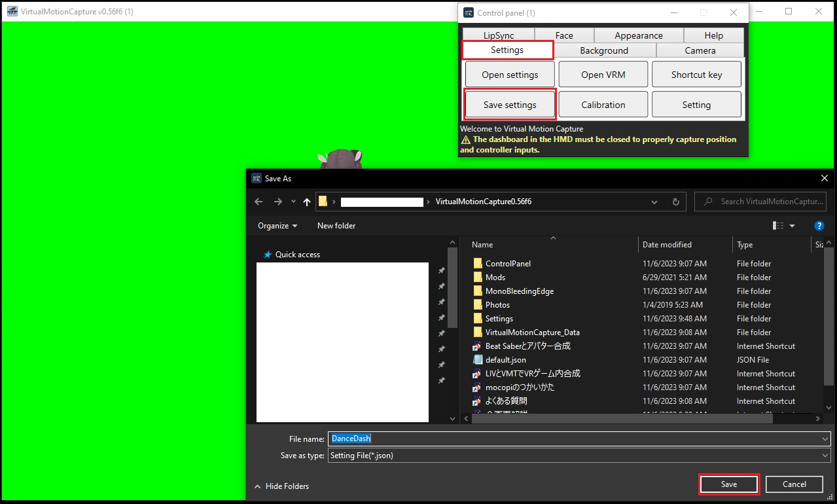
Task: Switch to Background tab
Action: 604,50
